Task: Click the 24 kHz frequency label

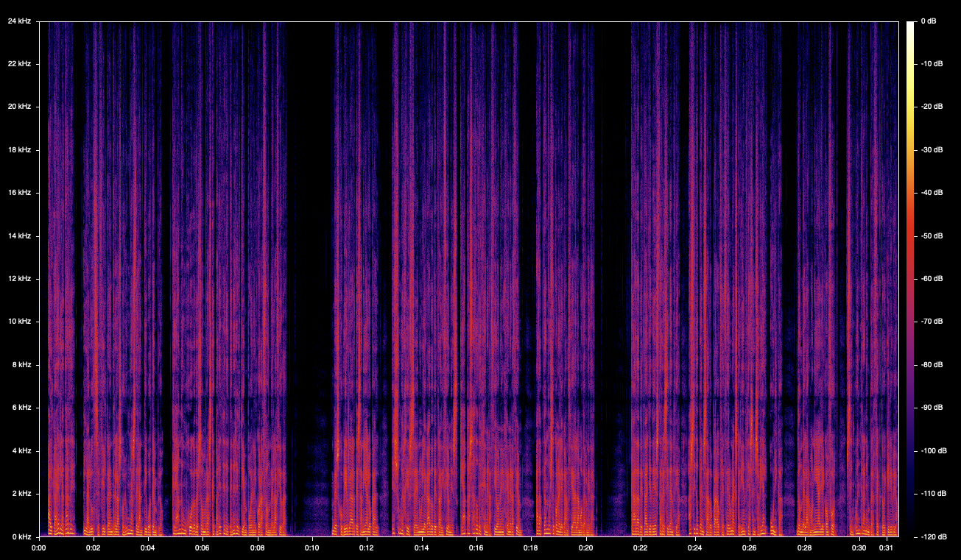Action: coord(19,21)
